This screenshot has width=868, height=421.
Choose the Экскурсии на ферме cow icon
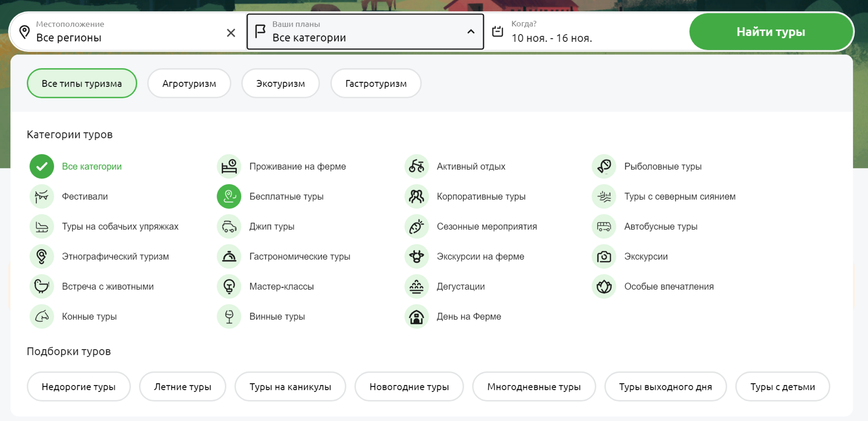pyautogui.click(x=417, y=256)
